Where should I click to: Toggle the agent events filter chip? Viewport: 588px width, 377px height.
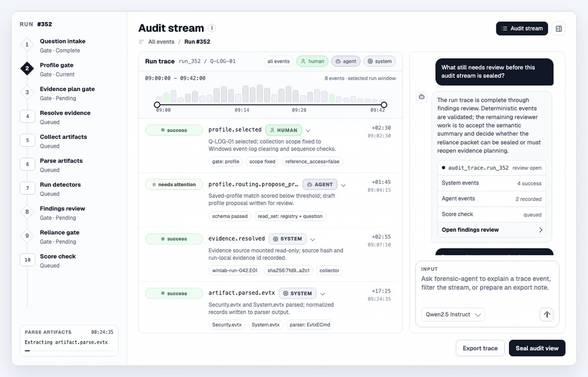pyautogui.click(x=346, y=61)
